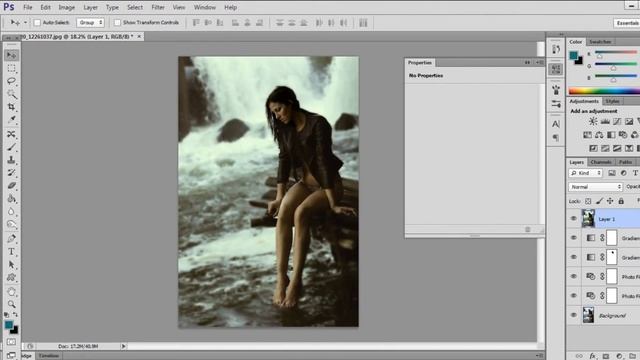Open the Filter menu
The width and height of the screenshot is (640, 360).
158,7
